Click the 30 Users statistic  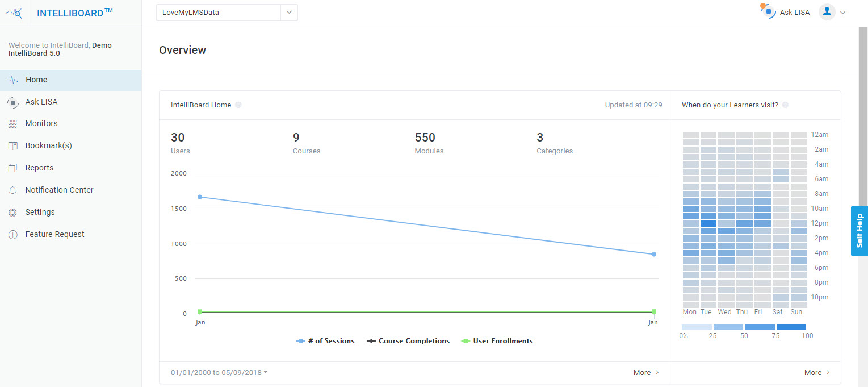[181, 143]
